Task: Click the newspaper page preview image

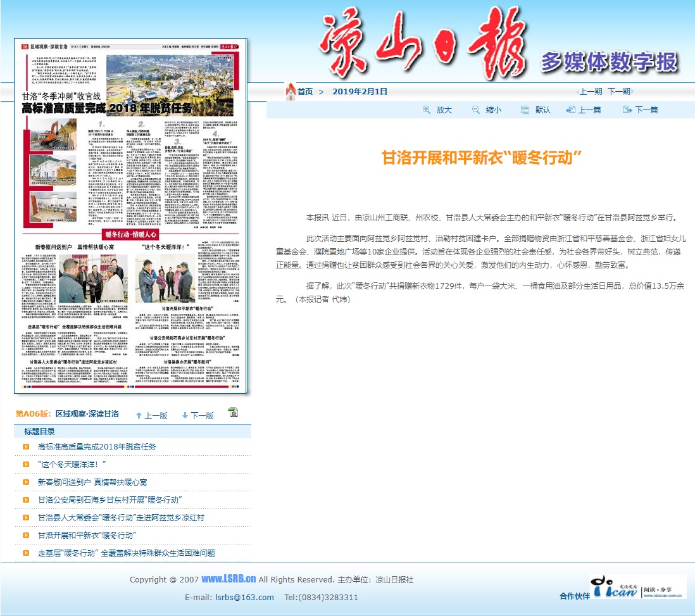Action: [130, 217]
